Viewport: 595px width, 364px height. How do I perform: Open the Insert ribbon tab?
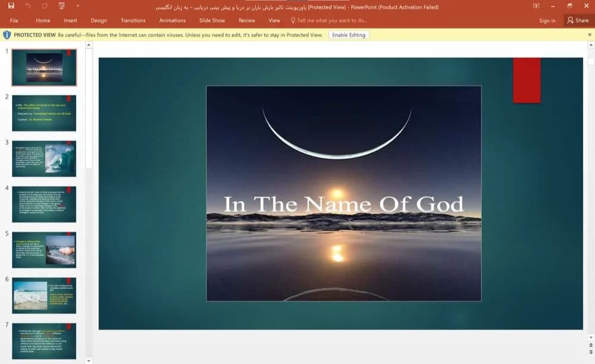(70, 20)
